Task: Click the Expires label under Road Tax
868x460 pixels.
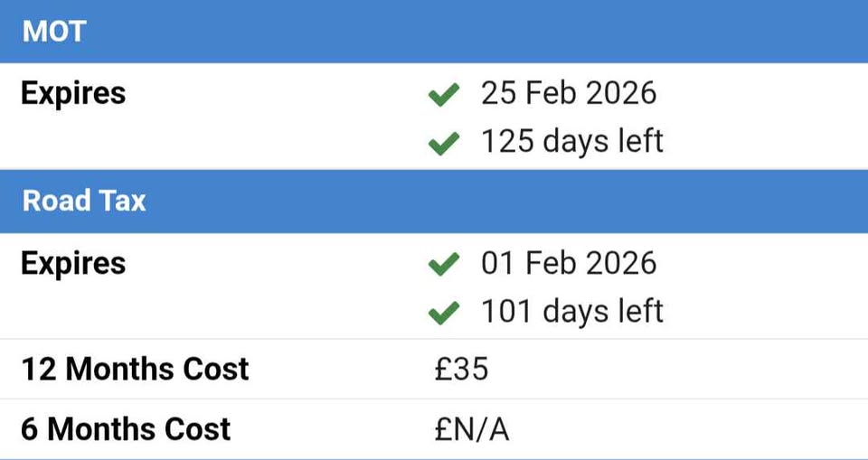Action: point(73,264)
